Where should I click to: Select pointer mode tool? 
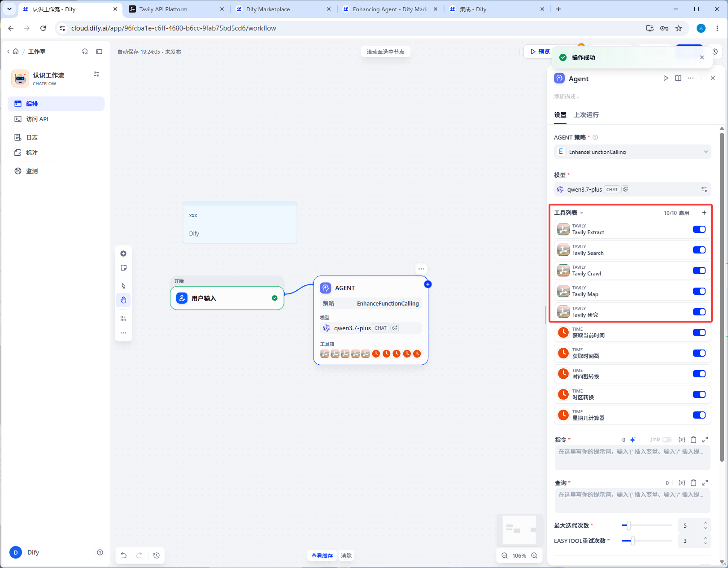click(x=123, y=286)
